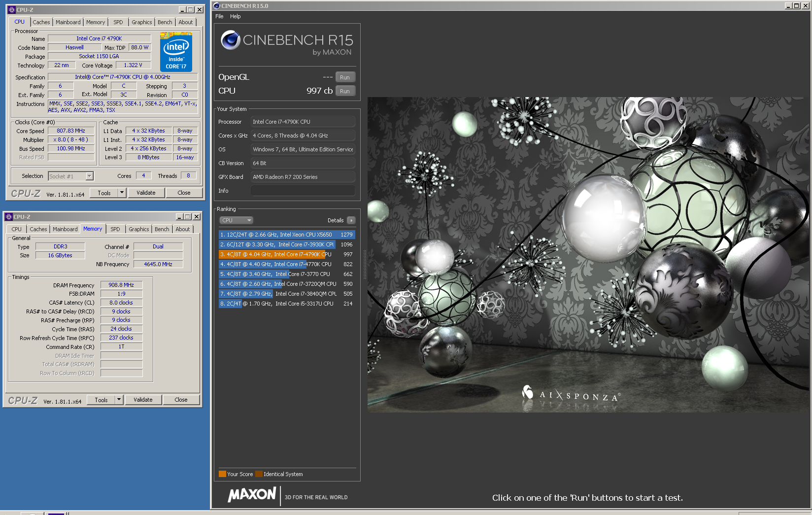812x515 pixels.
Task: Select highlighted ranking row i7-4790K score 997
Action: pos(287,254)
